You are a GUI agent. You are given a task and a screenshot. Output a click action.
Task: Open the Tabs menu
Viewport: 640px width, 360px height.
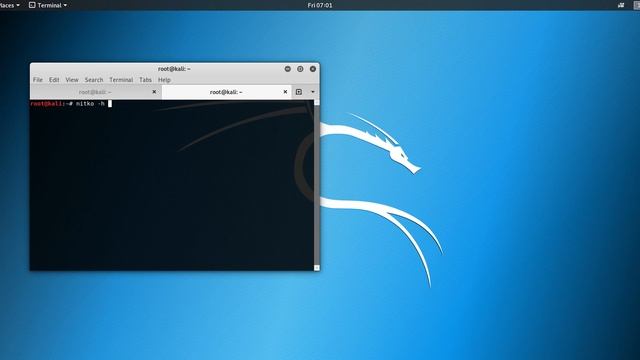tap(145, 80)
